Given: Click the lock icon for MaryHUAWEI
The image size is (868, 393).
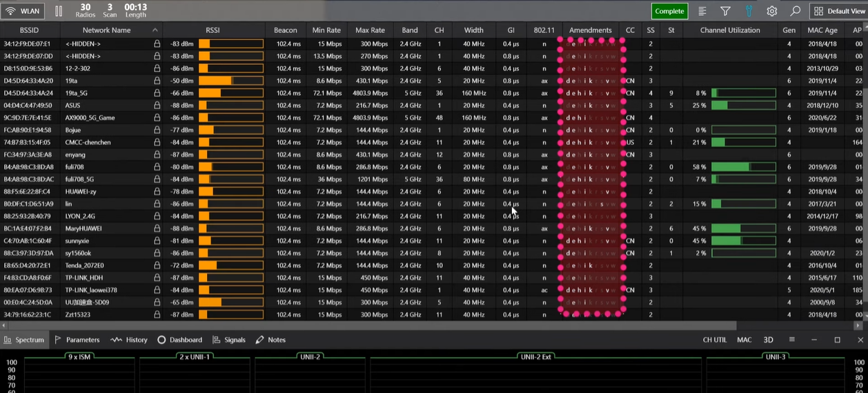Looking at the screenshot, I should click(157, 229).
